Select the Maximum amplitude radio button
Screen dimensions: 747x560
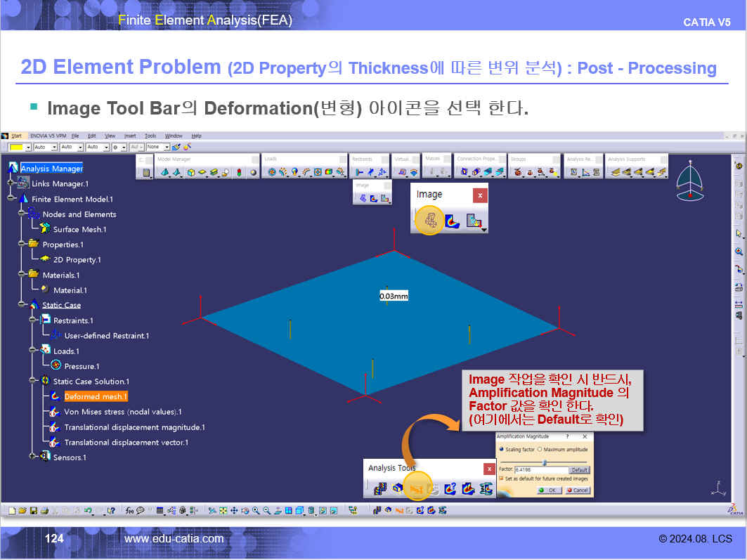coord(540,450)
